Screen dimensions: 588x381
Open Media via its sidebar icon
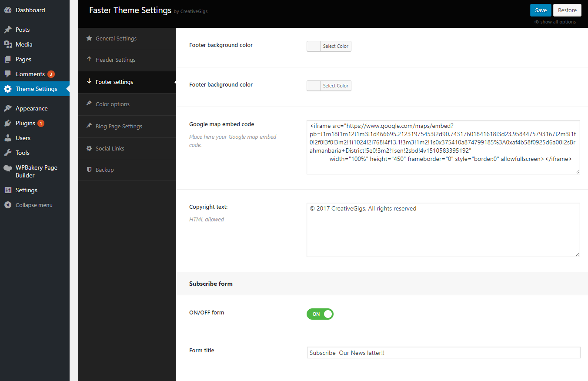coord(8,44)
